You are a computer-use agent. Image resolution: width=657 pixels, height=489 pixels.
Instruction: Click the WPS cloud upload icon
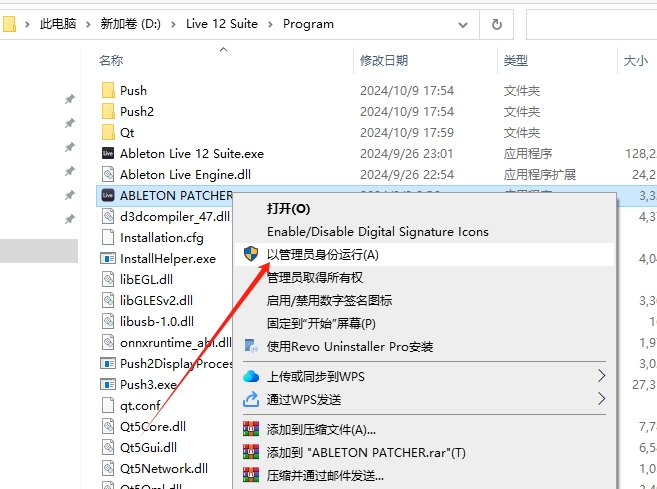pos(251,377)
